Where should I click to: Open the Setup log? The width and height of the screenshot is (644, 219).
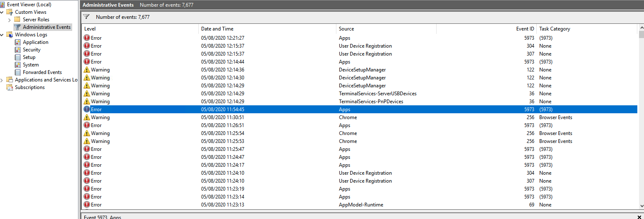pos(29,57)
